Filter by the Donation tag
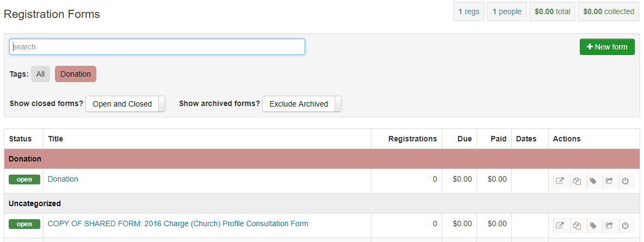 click(x=76, y=74)
